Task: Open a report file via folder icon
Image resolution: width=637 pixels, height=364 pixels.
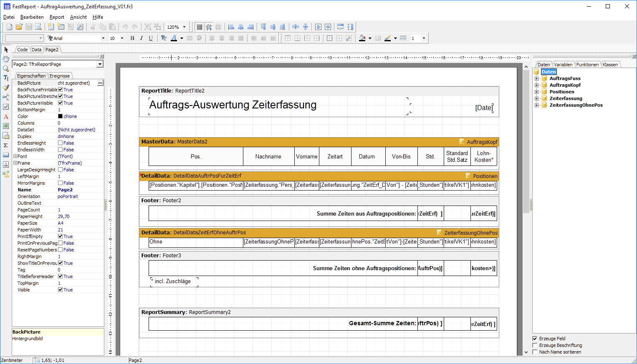Action: 19,27
